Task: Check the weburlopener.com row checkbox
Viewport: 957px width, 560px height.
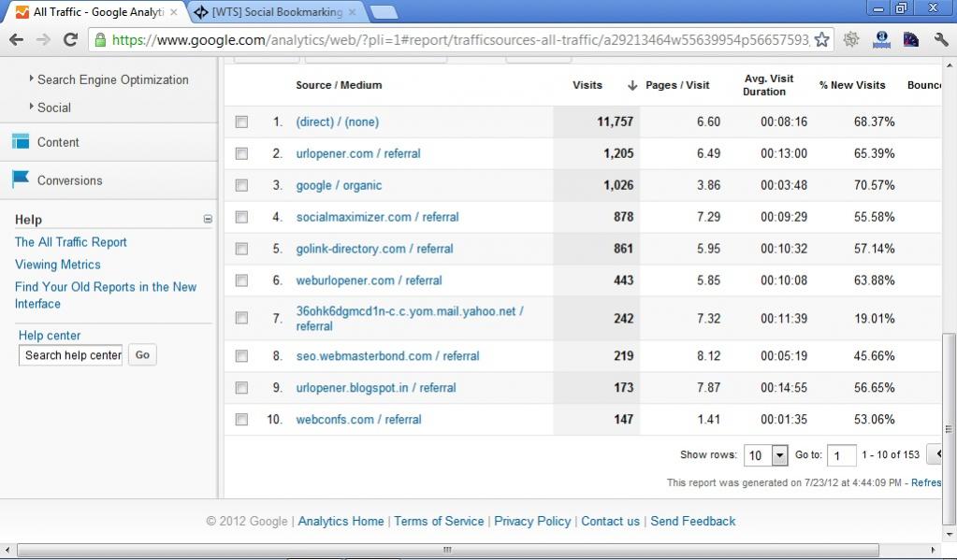Action: coord(241,280)
